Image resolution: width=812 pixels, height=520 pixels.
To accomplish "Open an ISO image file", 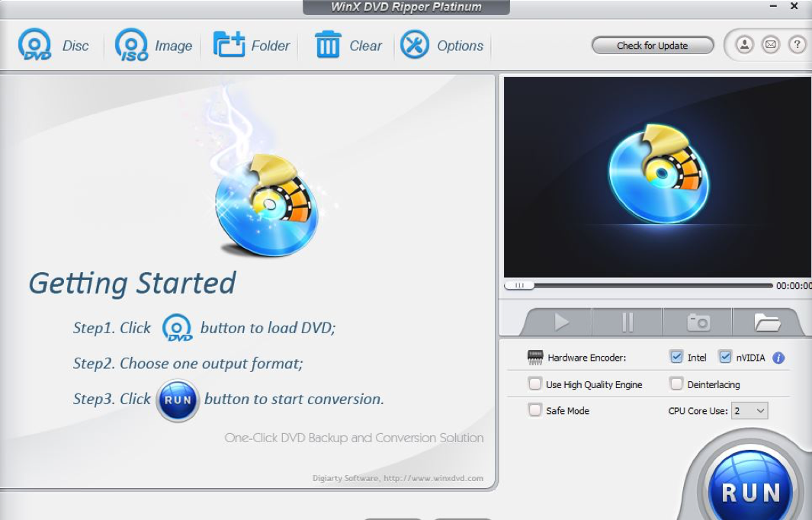I will click(x=153, y=45).
